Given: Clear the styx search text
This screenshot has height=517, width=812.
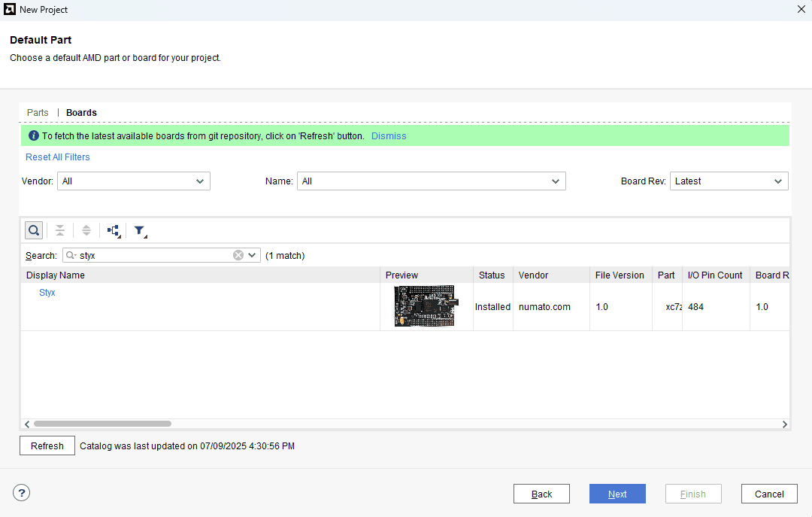Looking at the screenshot, I should coord(238,255).
